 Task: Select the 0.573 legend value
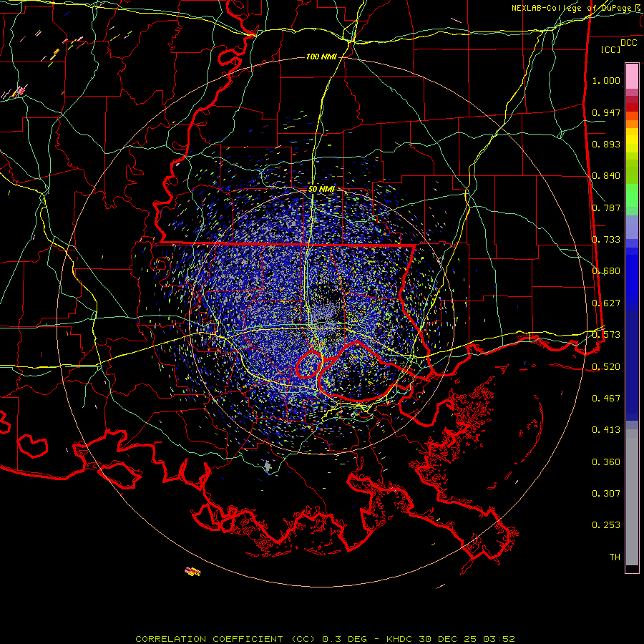coord(606,335)
